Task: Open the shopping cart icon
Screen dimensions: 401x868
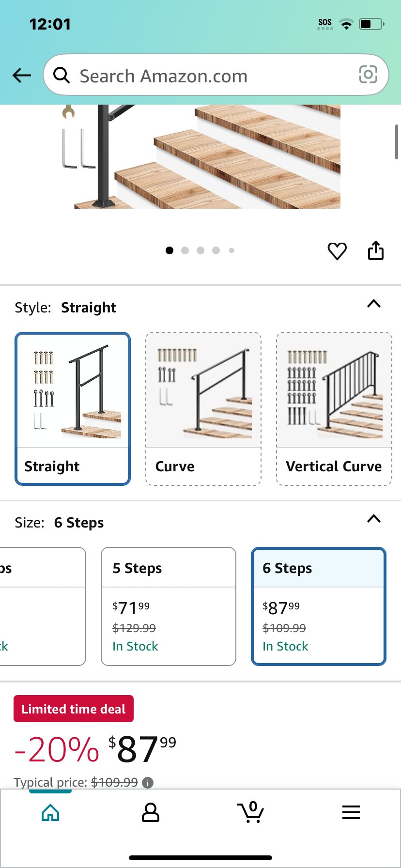Action: coord(251,812)
